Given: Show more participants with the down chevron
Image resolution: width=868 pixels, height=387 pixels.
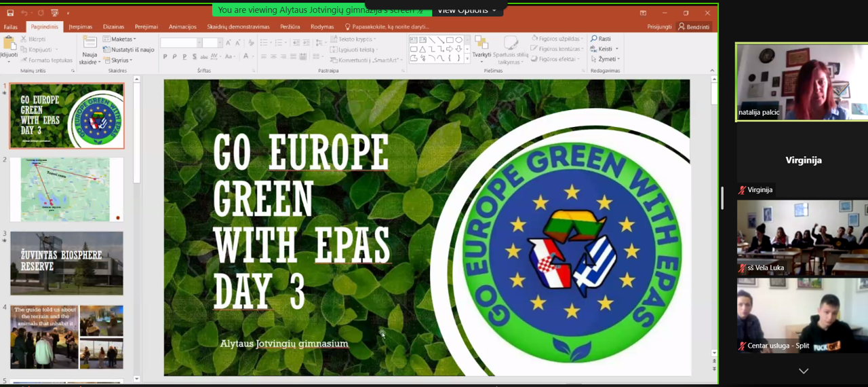Looking at the screenshot, I should (x=804, y=371).
